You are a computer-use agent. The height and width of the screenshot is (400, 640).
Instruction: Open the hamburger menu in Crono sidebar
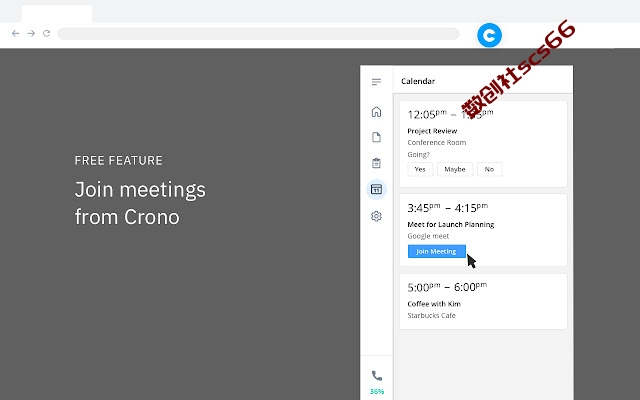376,82
